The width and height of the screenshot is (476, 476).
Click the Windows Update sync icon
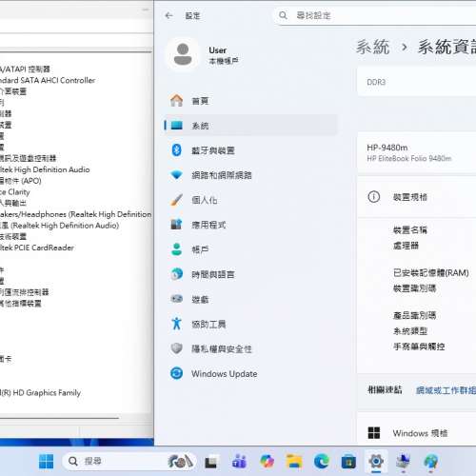point(176,373)
